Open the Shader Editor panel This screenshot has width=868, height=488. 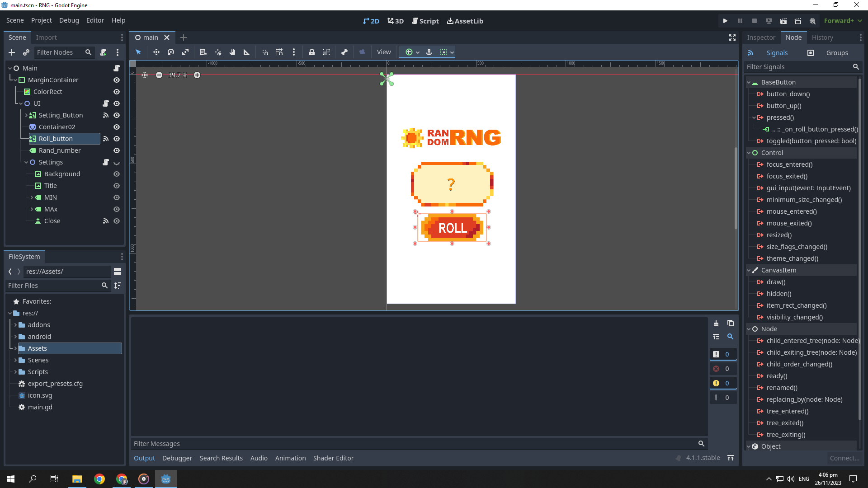pos(333,458)
